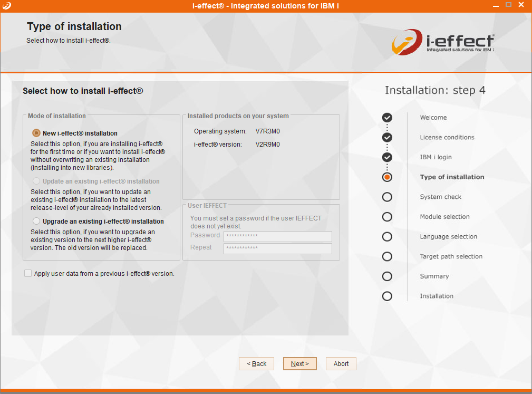Select Upgrade an existing i-effect installation option

[36, 222]
